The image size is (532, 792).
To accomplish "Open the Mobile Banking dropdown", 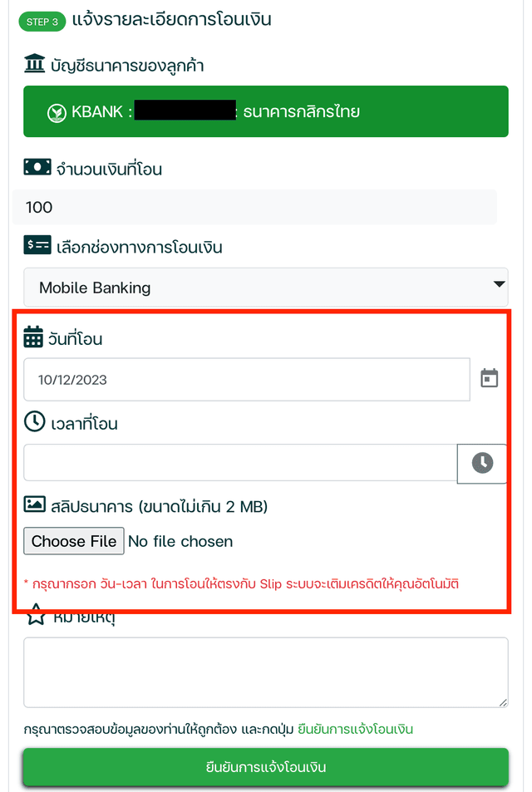I will [x=266, y=288].
